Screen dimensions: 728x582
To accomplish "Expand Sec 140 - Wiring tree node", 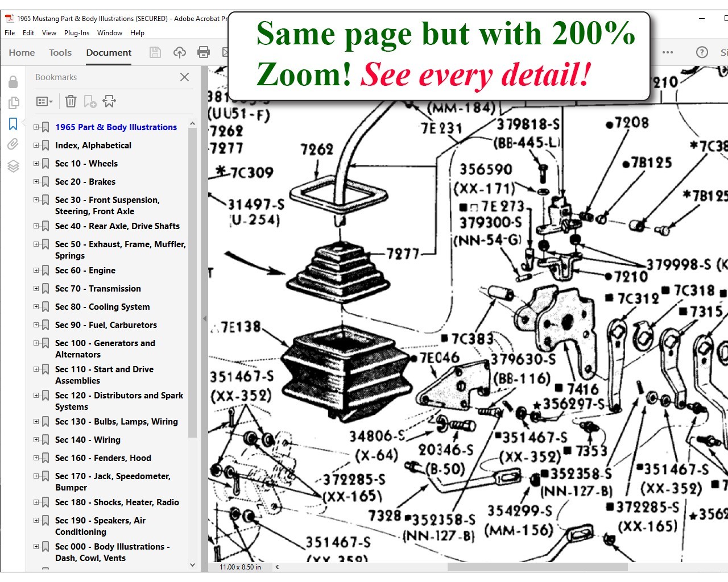I will click(36, 440).
